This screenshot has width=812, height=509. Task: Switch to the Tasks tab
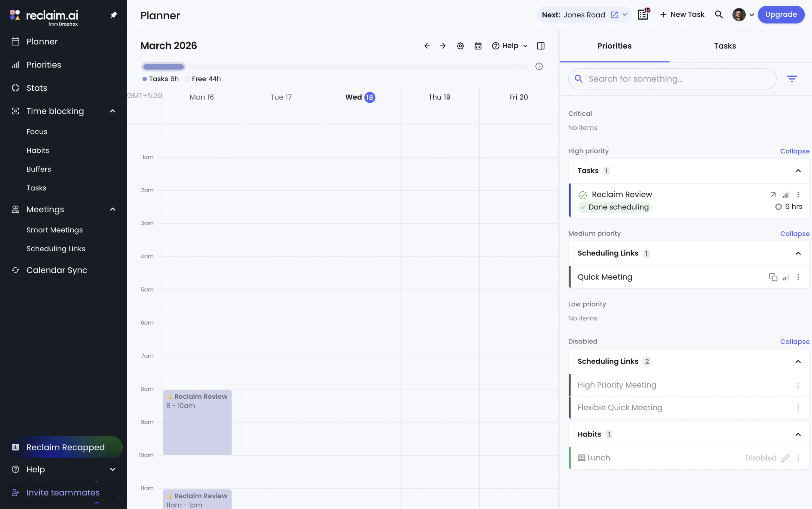click(x=725, y=46)
